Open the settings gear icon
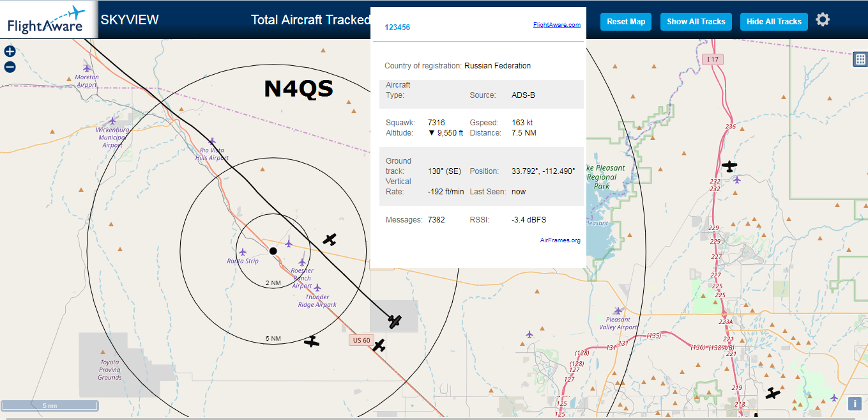868x420 pixels. click(x=823, y=20)
